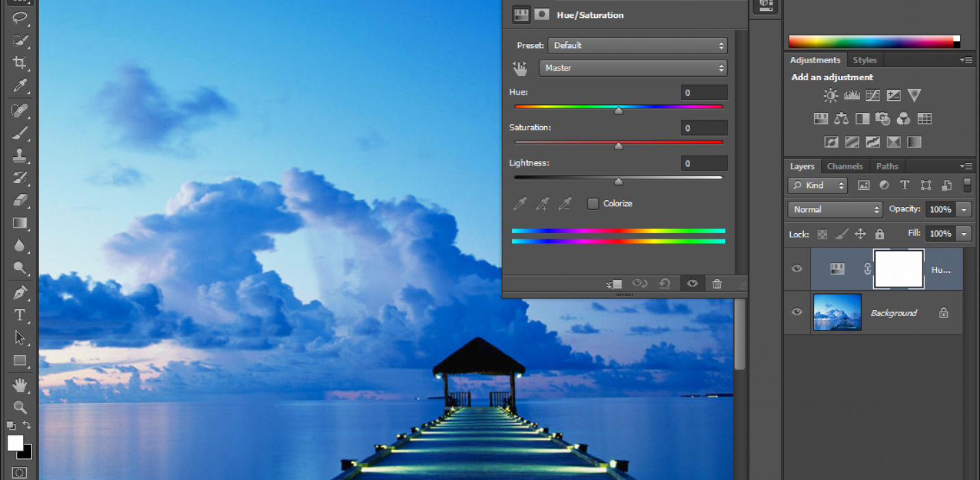The image size is (980, 480).
Task: Select the Pen tool
Action: pos(19,292)
